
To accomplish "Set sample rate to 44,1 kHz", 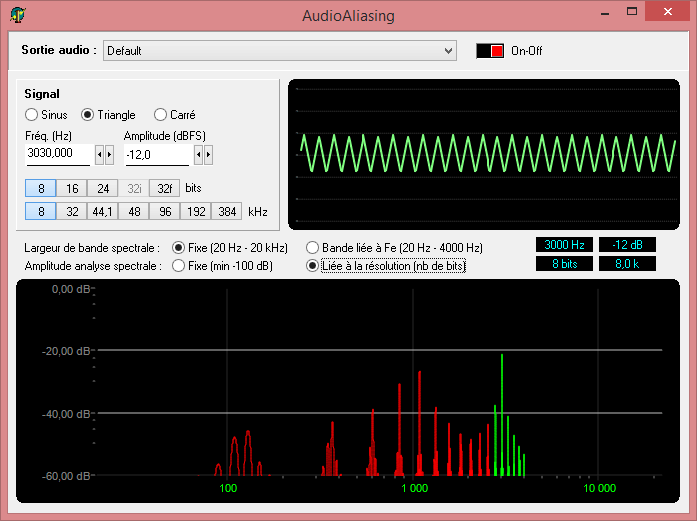I will 102,211.
